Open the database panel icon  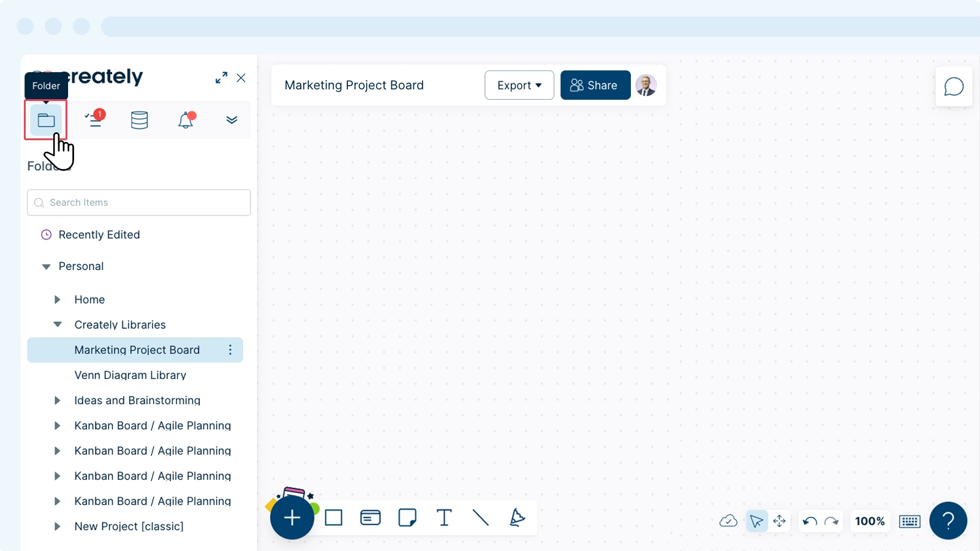[x=140, y=120]
